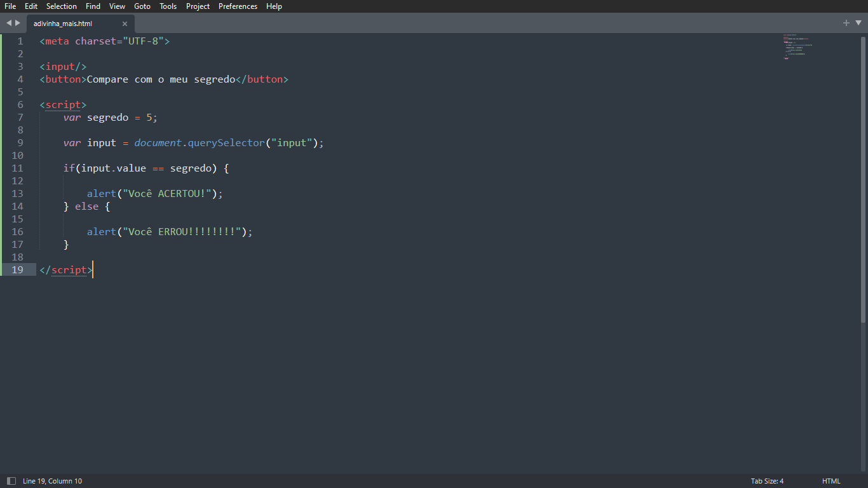This screenshot has width=868, height=488.
Task: Click line number 14 in gutter
Action: pos(17,207)
